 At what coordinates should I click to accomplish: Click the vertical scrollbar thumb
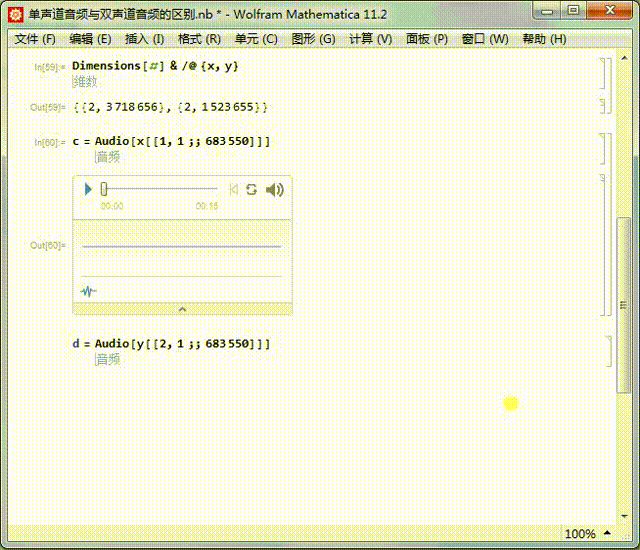pyautogui.click(x=624, y=305)
